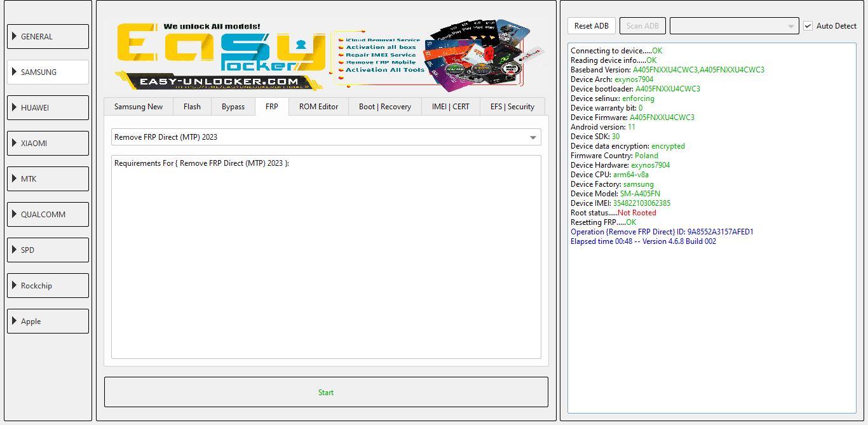Click the green Start button
868x425 pixels.
pos(326,392)
